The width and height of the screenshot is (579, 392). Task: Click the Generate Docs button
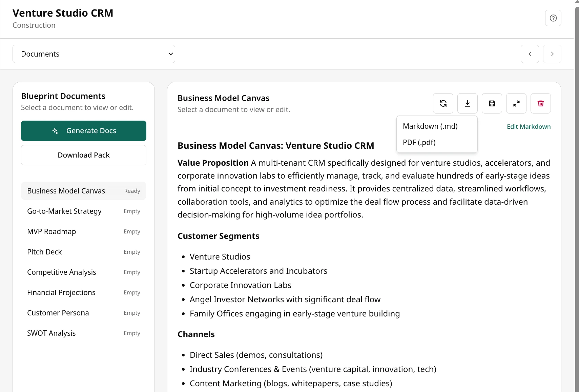(84, 131)
